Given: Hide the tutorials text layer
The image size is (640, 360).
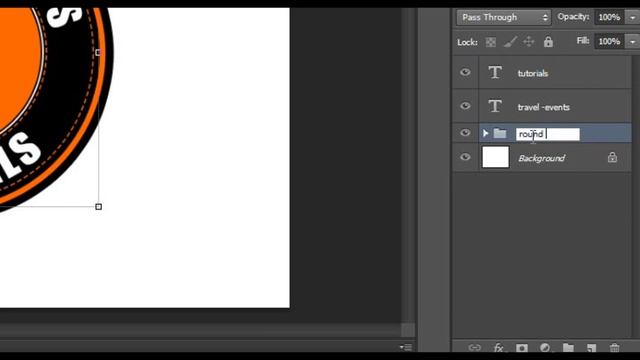Looking at the screenshot, I should [x=465, y=73].
